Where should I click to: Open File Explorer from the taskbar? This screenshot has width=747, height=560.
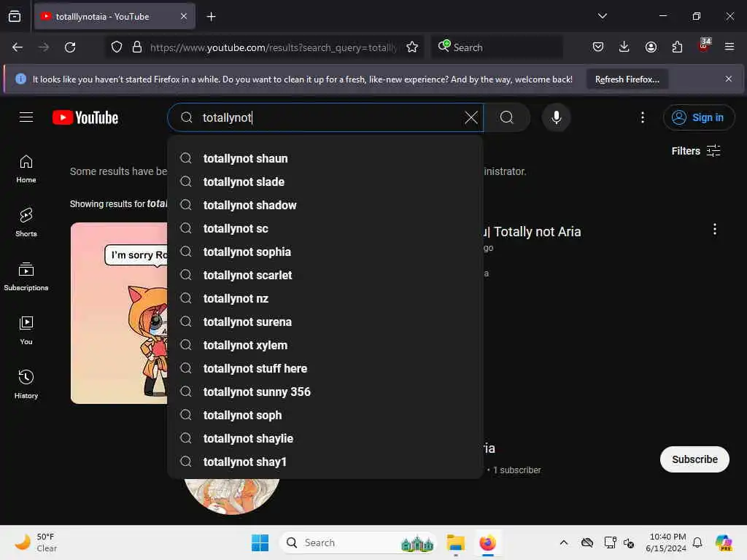(455, 542)
